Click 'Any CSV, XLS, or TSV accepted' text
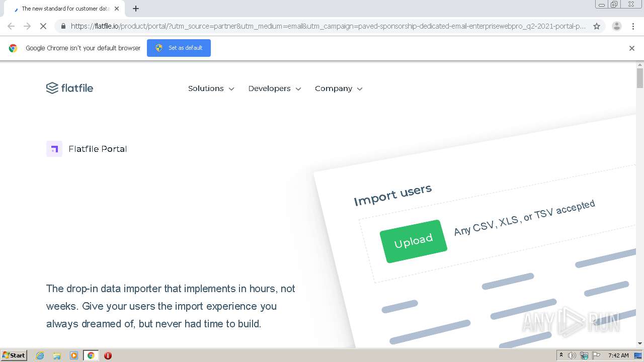This screenshot has height=362, width=644. click(x=524, y=217)
